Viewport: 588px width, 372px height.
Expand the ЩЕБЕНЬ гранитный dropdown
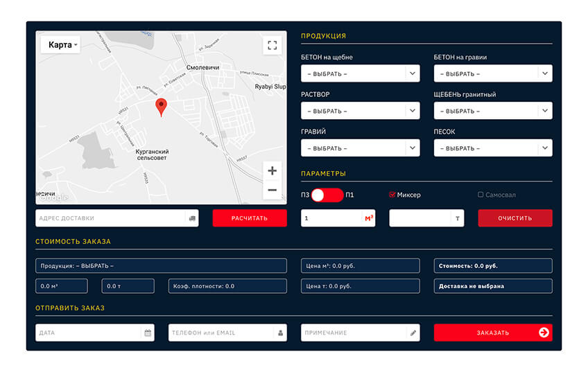point(493,111)
